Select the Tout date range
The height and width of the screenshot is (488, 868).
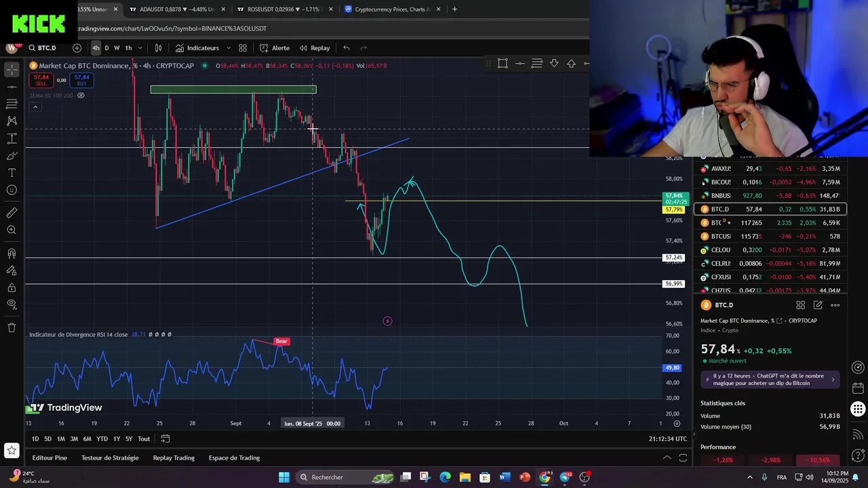[x=144, y=439]
